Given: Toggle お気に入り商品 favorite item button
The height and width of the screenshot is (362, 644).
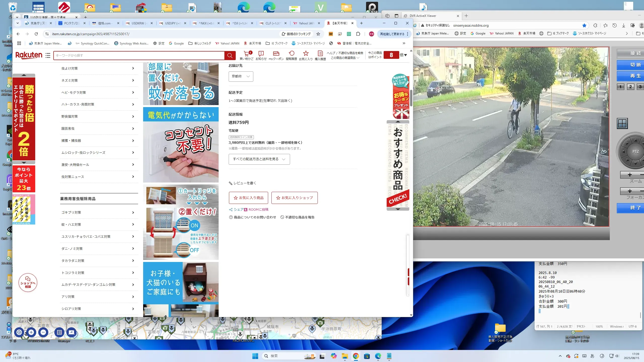Looking at the screenshot, I should coord(248,198).
